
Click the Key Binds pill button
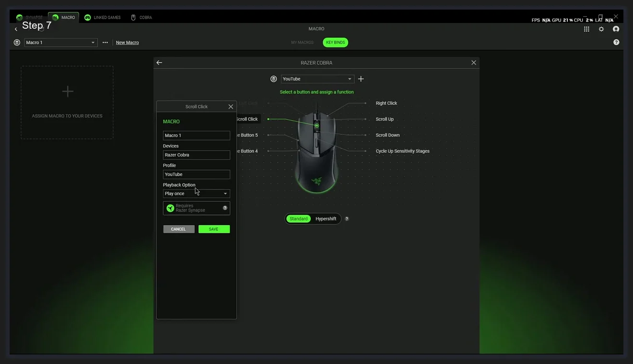point(335,42)
